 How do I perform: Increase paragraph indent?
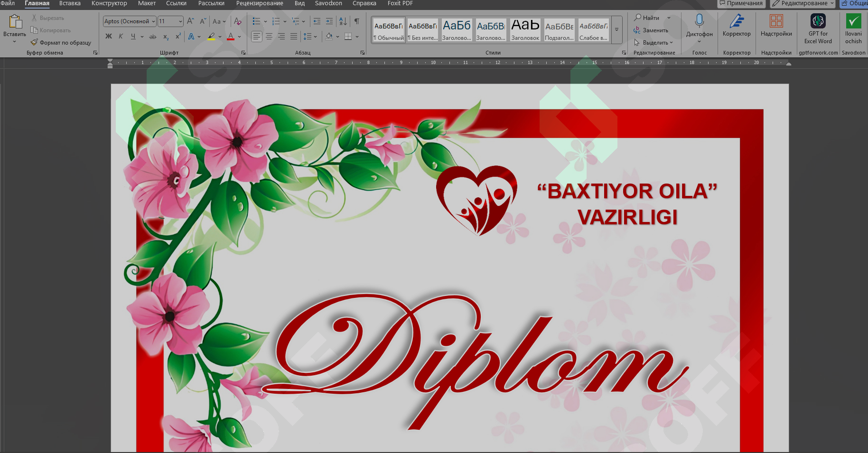329,21
